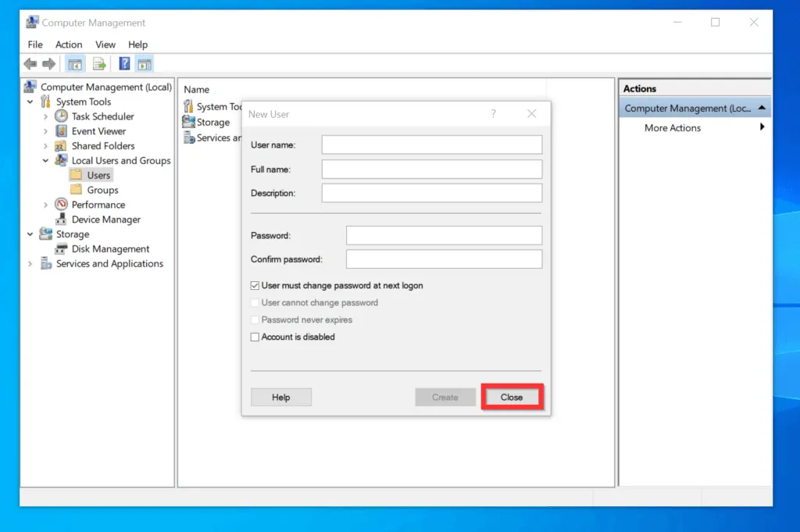Click the Help button in New User dialog
Image resolution: width=800 pixels, height=532 pixels.
coord(280,397)
